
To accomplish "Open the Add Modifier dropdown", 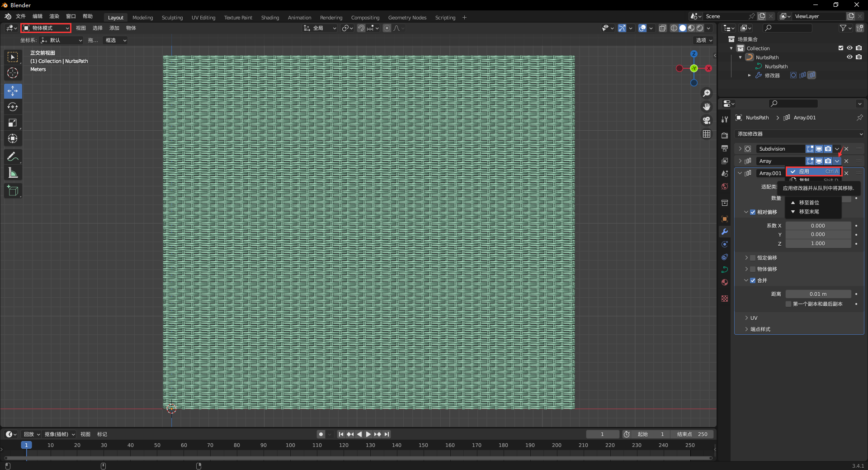I will click(x=799, y=134).
